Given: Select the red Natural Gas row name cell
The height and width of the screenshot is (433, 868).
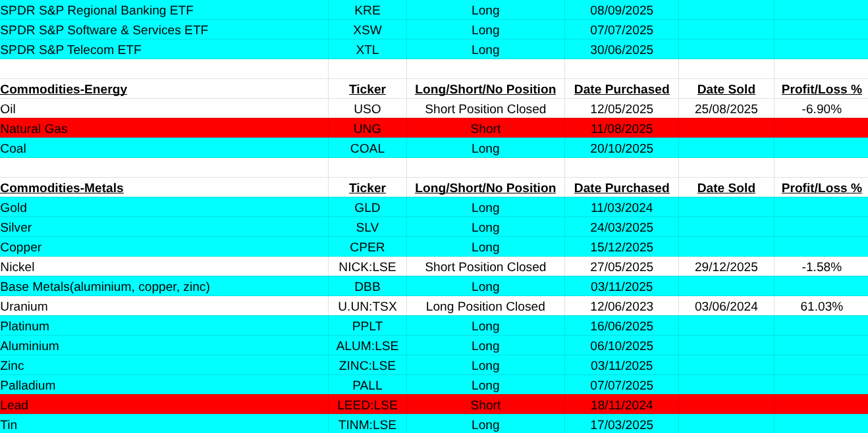Looking at the screenshot, I should tap(34, 129).
